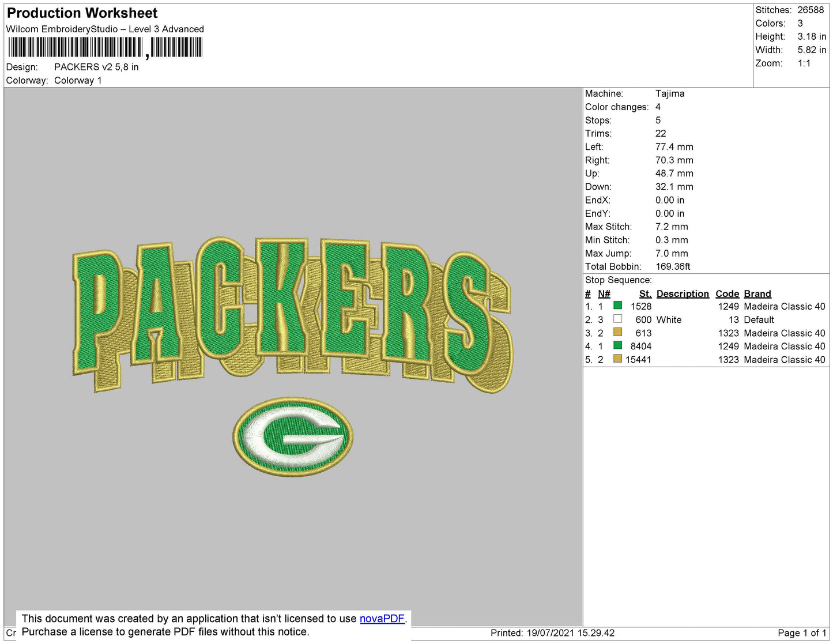Click the Width value 5.82 in
Image resolution: width=833 pixels, height=644 pixels.
pyautogui.click(x=812, y=50)
